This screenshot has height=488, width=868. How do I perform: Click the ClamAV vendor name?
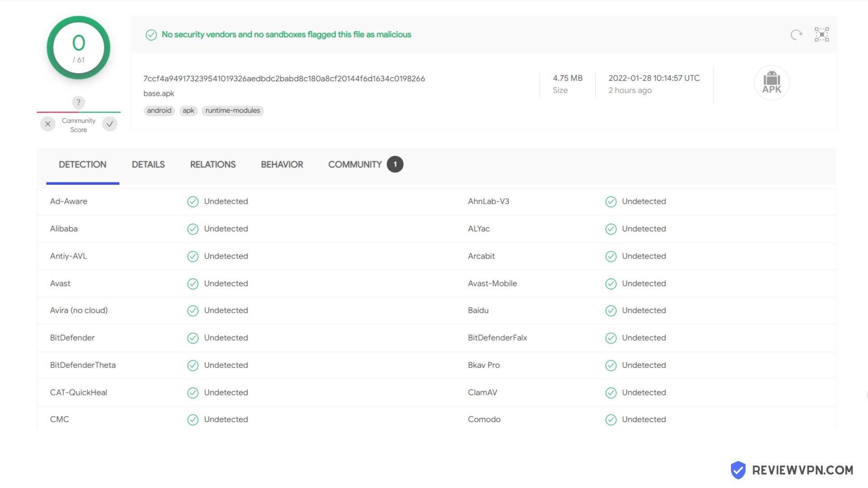click(x=482, y=393)
